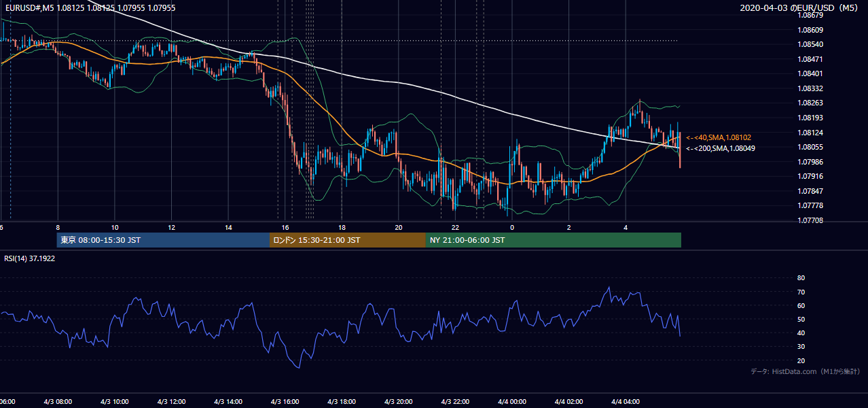Click RSI scale value 70
The width and height of the screenshot is (868, 408).
click(801, 292)
